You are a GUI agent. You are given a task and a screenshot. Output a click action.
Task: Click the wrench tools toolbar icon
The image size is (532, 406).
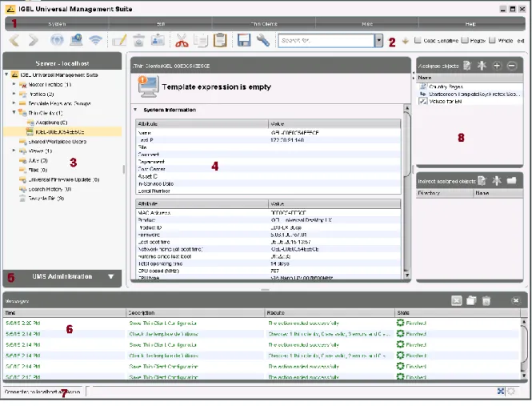click(263, 40)
